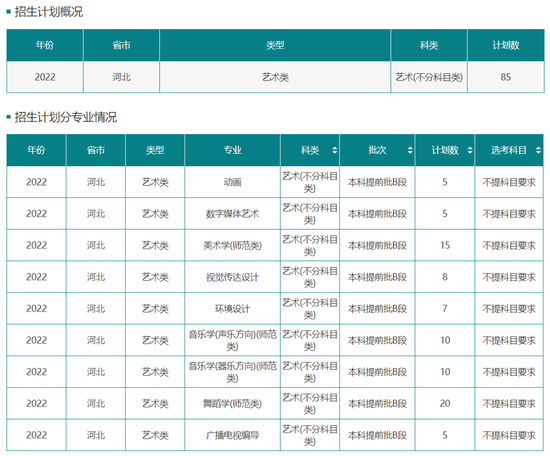Select the overview total 85 cell
The height and width of the screenshot is (456, 550).
[x=505, y=77]
